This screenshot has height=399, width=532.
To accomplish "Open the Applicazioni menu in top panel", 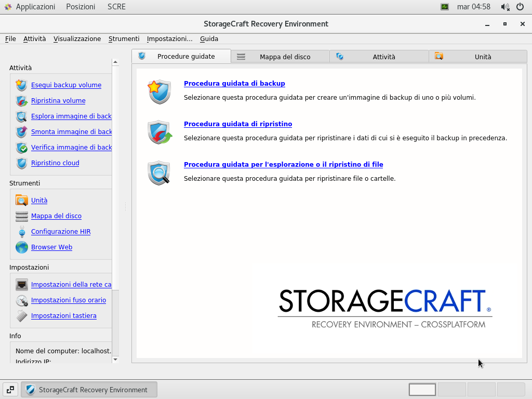I will coord(30,7).
